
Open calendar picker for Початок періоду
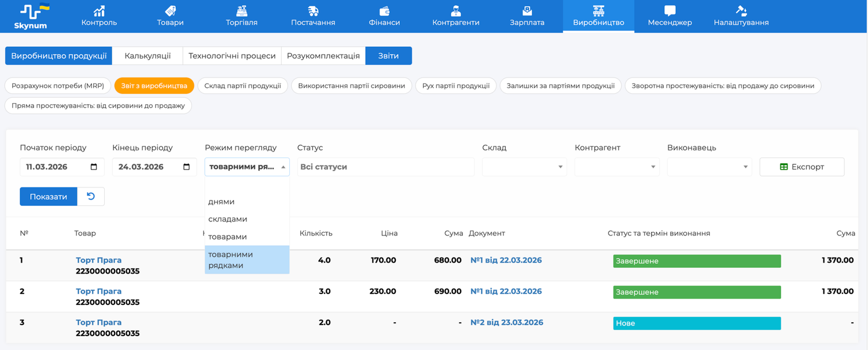(94, 167)
